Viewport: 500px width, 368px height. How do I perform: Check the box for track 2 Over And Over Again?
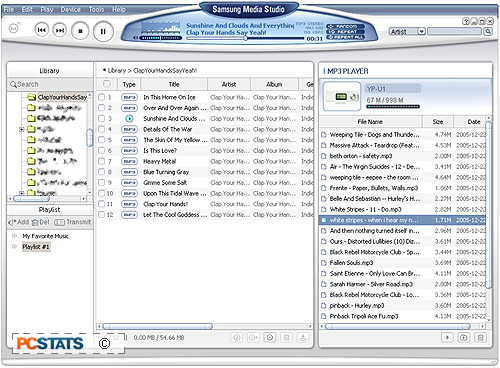(102, 108)
